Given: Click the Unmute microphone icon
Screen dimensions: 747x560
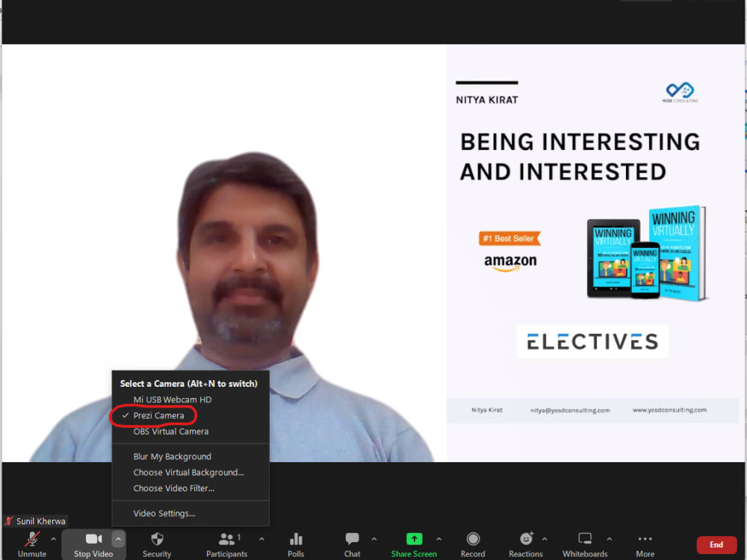Looking at the screenshot, I should point(32,538).
